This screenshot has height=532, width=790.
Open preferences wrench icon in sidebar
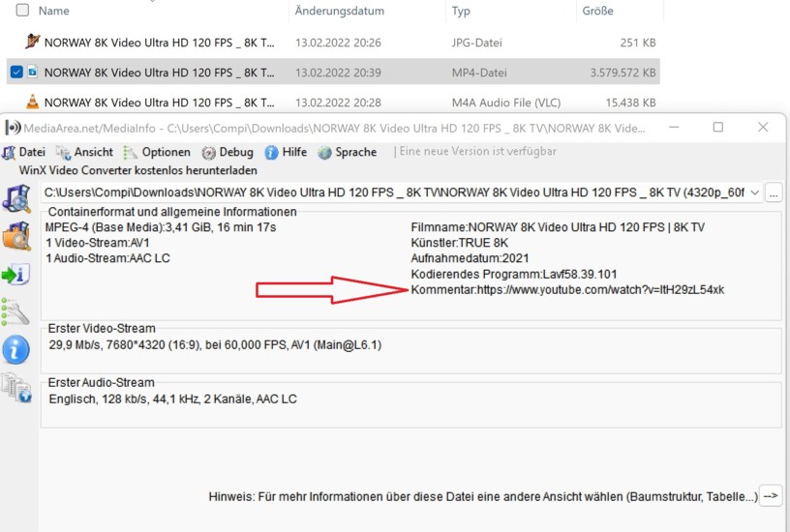pos(15,312)
